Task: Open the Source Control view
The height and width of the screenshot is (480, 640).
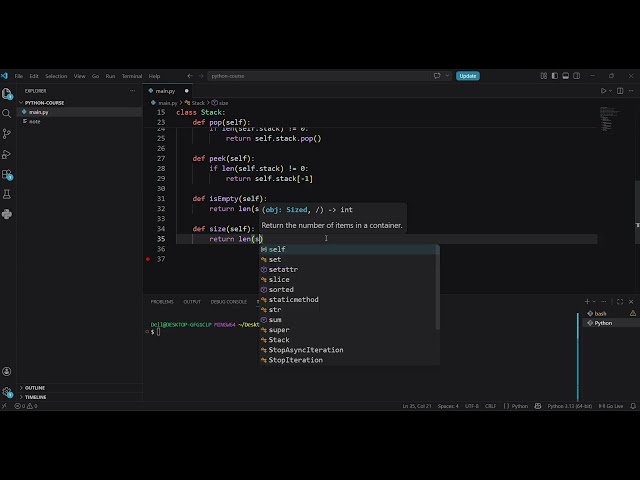Action: pos(7,133)
